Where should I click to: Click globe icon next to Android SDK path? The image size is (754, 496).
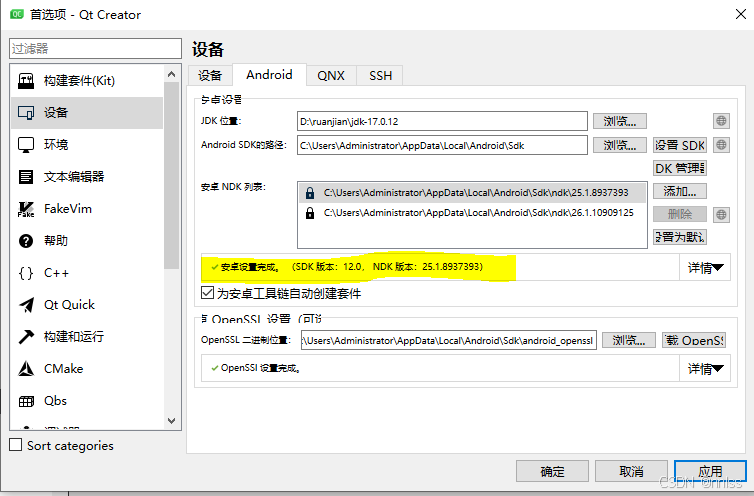(x=721, y=145)
